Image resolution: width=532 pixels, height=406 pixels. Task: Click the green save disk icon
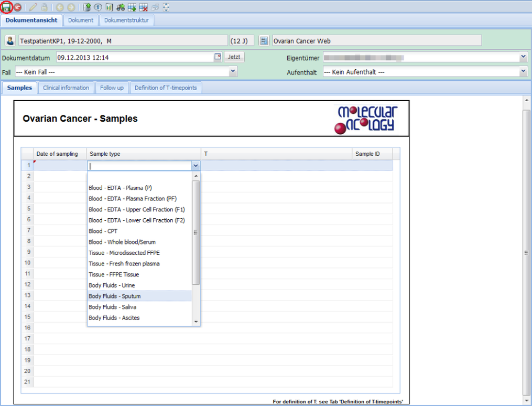[7, 7]
